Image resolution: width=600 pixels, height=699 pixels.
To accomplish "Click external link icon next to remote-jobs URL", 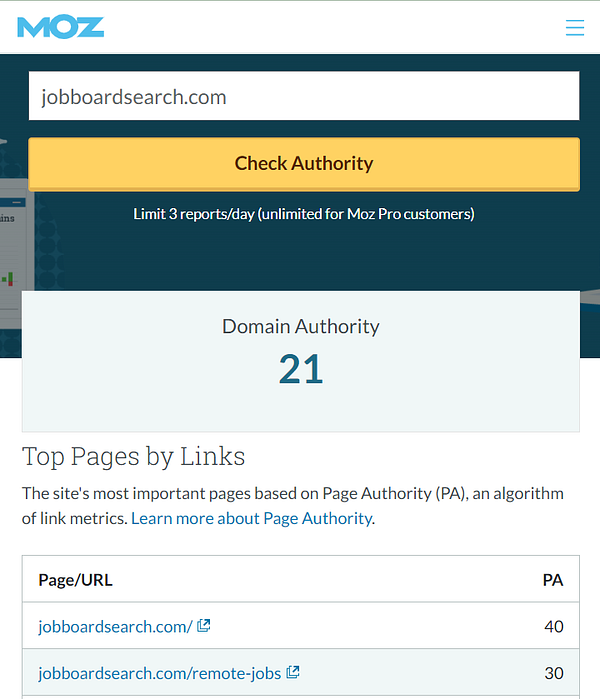I will [292, 672].
